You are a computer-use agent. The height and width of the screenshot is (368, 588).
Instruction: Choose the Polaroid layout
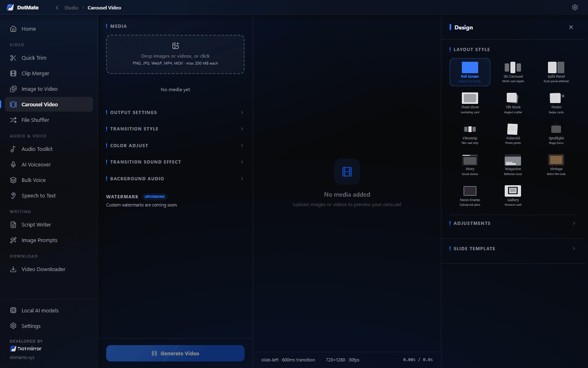click(x=513, y=134)
